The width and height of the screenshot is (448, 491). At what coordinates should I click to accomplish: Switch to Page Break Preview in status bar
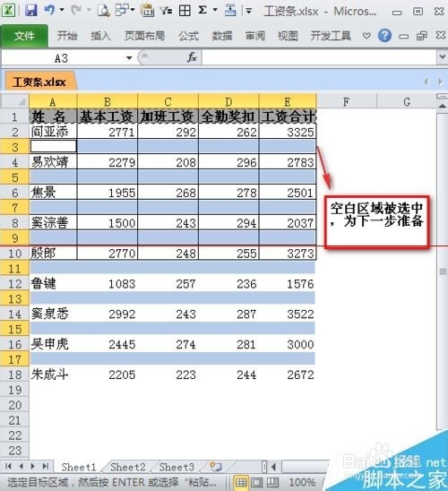(x=272, y=482)
